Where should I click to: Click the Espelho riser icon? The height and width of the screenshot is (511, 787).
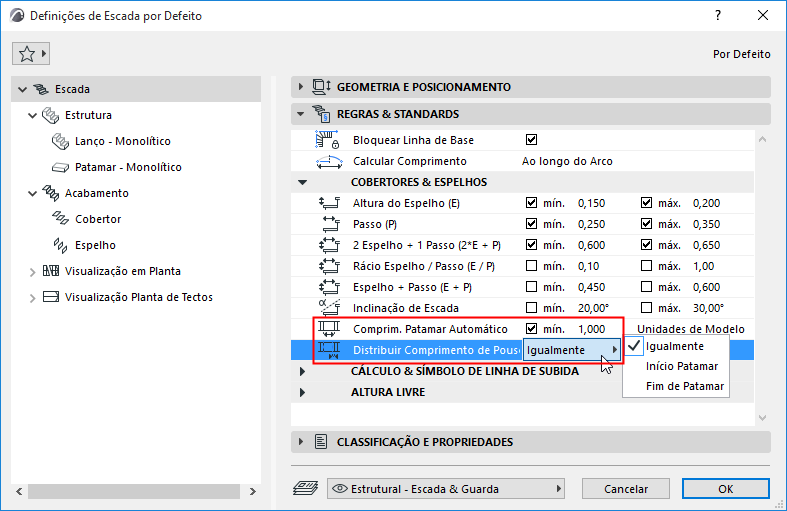[x=60, y=245]
